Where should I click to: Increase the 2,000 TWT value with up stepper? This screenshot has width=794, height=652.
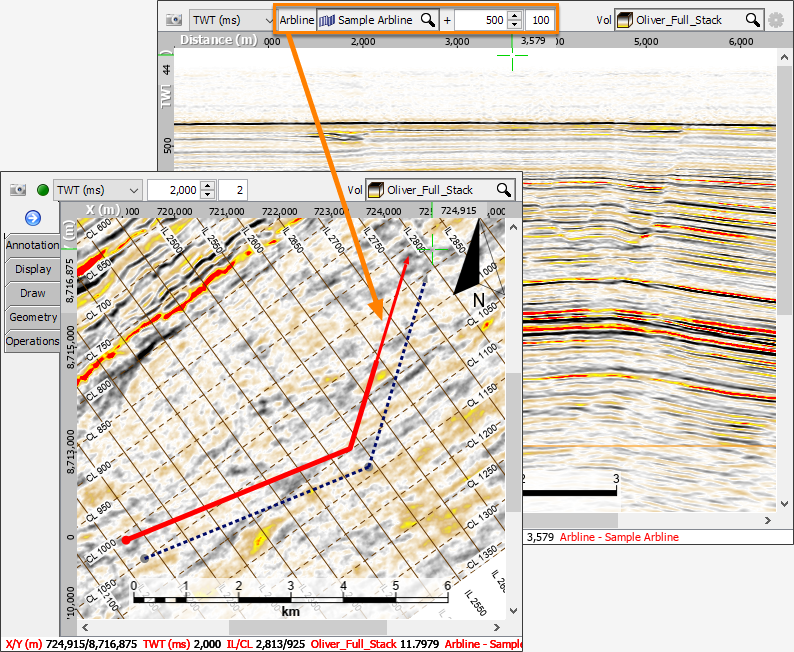point(208,186)
